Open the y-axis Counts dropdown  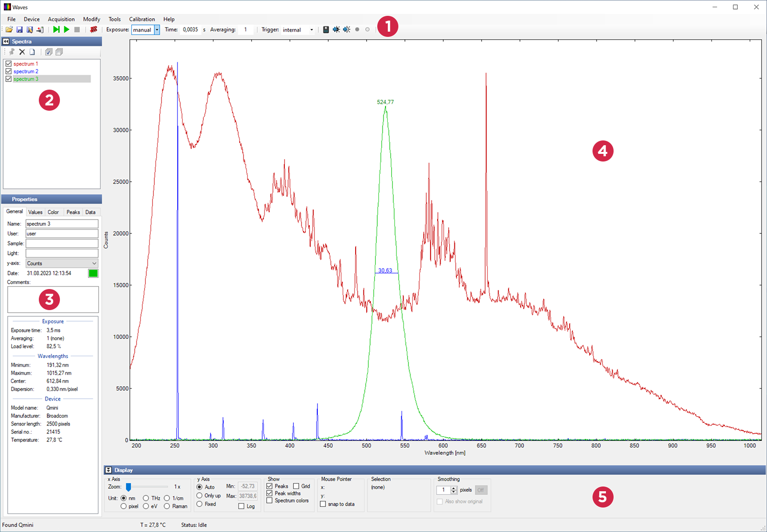click(x=94, y=263)
